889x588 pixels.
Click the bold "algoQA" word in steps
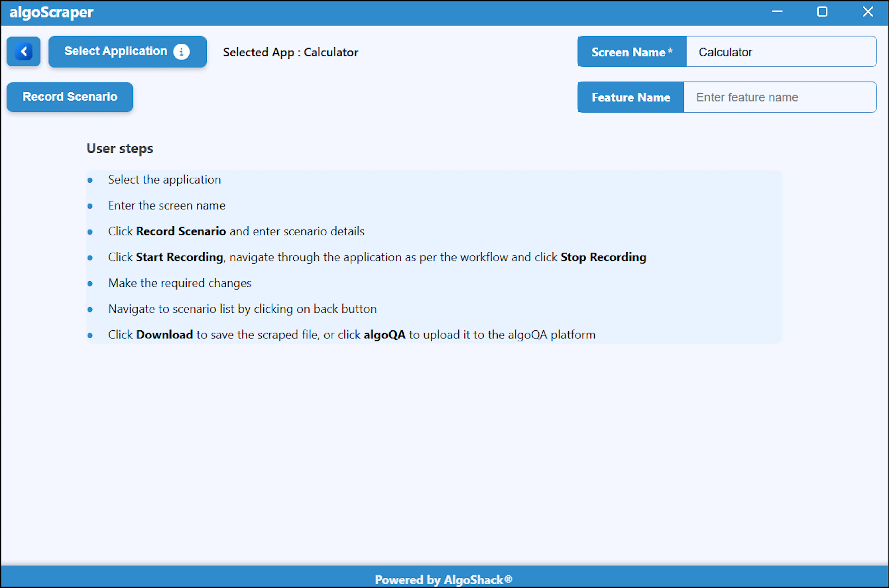coord(385,335)
